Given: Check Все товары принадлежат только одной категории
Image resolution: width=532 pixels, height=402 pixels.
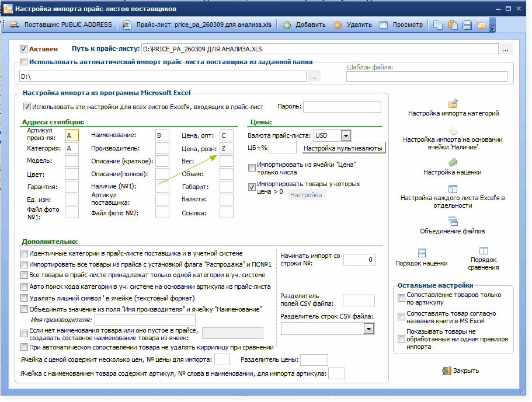Looking at the screenshot, I should click(24, 275).
